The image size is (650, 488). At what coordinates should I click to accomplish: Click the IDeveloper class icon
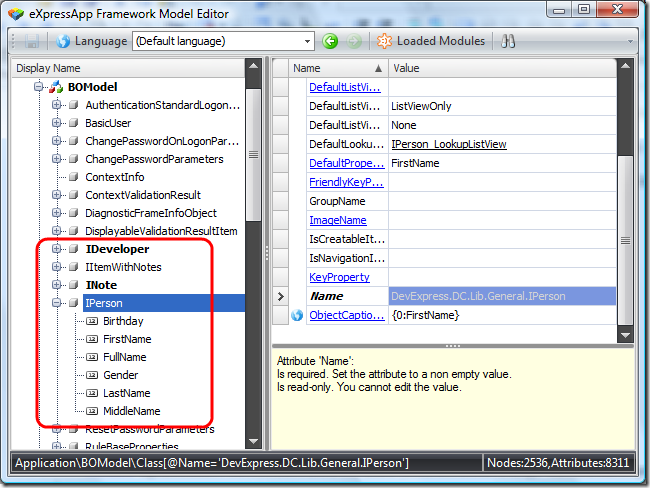coord(74,249)
